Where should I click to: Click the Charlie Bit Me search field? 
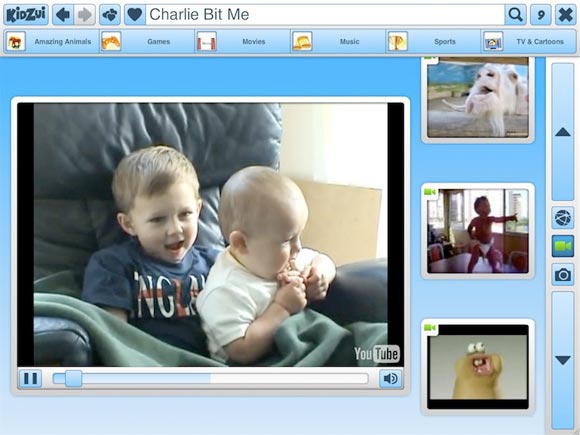[x=325, y=15]
